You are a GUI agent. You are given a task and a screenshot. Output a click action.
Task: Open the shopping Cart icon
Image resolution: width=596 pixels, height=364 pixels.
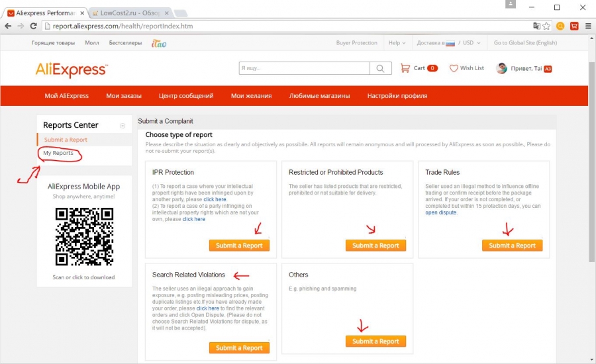405,68
